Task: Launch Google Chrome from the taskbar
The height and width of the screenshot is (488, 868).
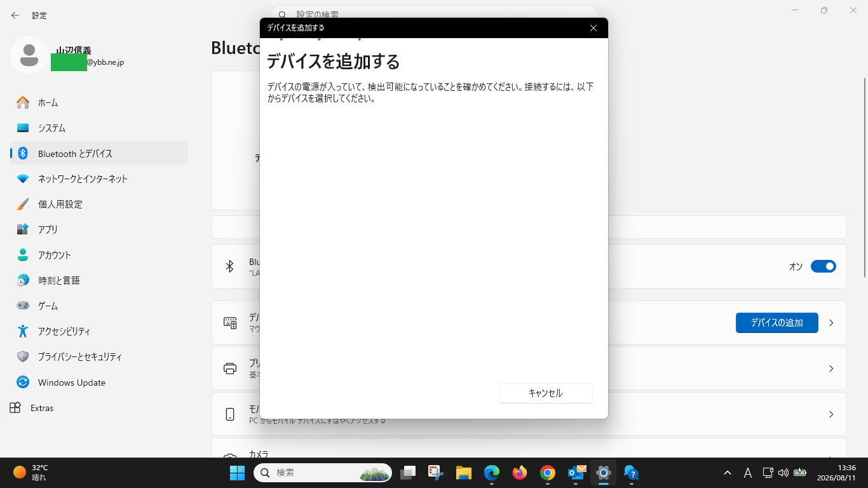Action: click(x=548, y=473)
